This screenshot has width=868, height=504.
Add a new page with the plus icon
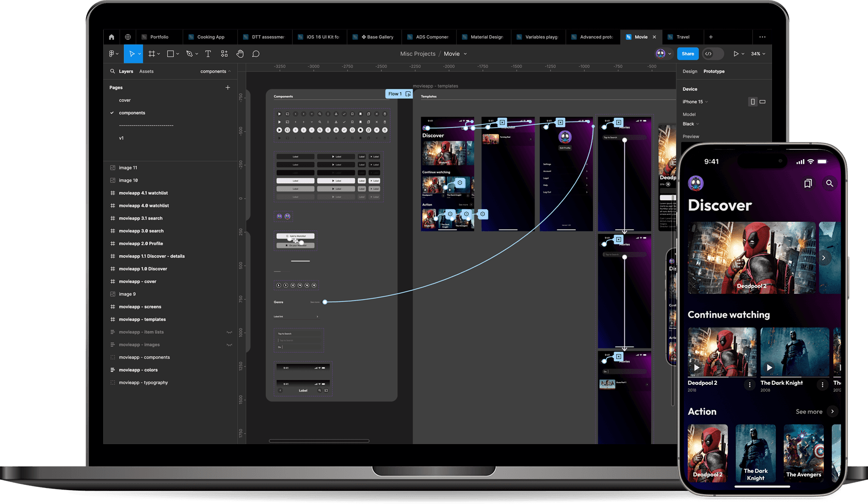pos(228,88)
